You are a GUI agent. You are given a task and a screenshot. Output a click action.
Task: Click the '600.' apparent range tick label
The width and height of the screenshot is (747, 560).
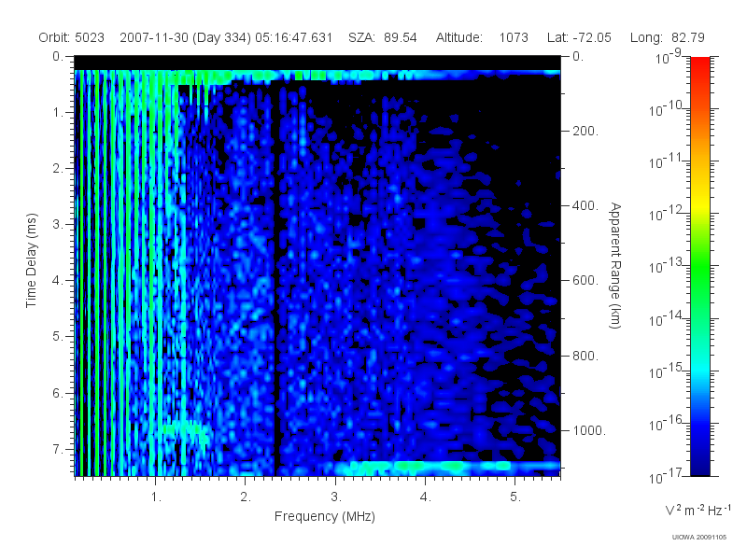pyautogui.click(x=585, y=281)
